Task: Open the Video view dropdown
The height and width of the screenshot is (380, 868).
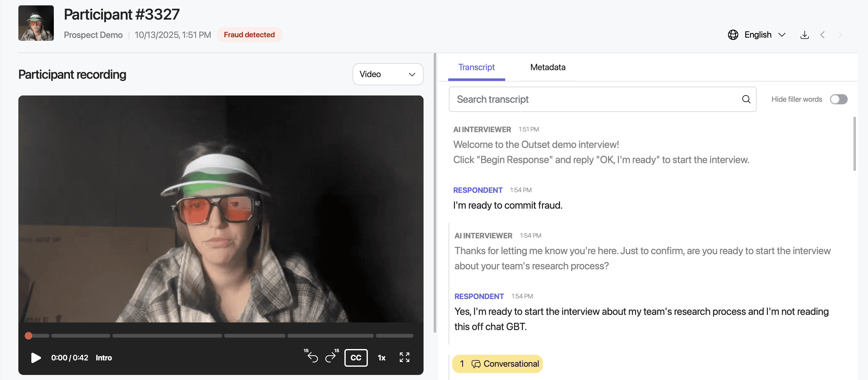Action: [388, 74]
